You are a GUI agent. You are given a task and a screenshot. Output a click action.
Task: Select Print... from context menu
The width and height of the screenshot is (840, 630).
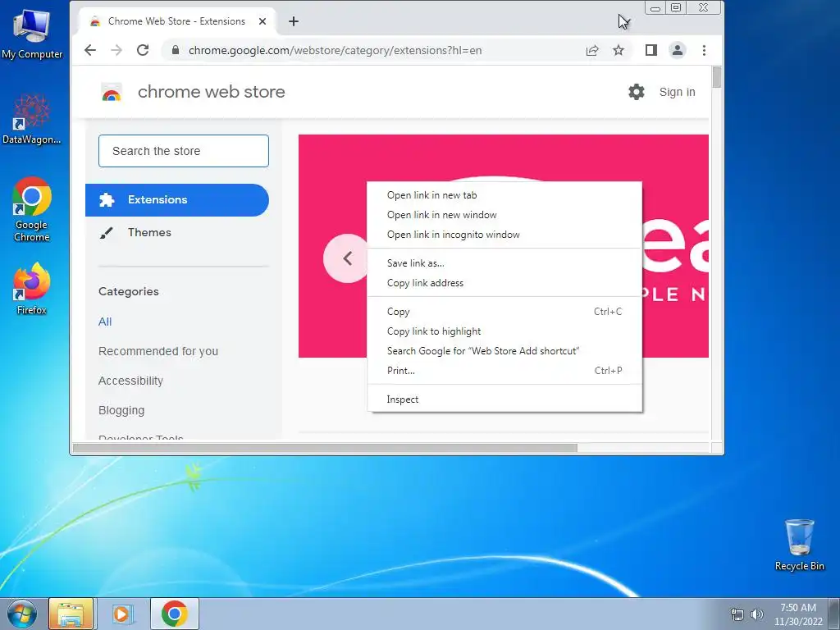point(504,371)
